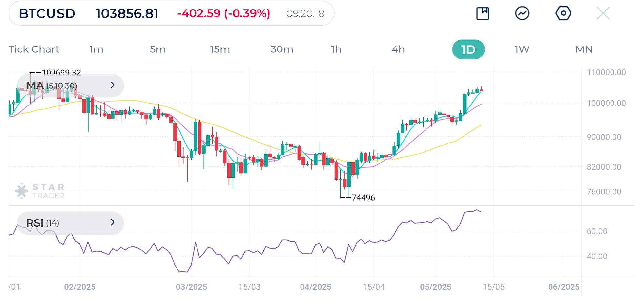Open chart settings hexagon icon

[563, 13]
